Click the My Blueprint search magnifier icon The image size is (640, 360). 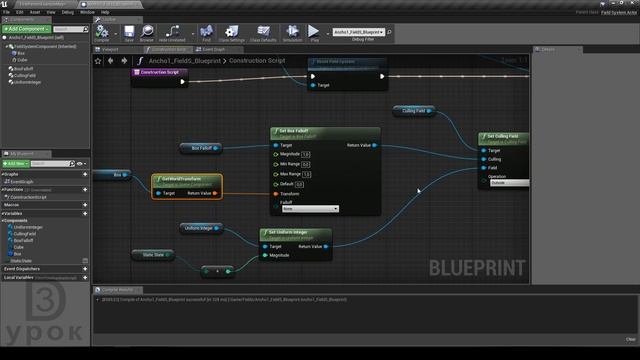click(72, 164)
